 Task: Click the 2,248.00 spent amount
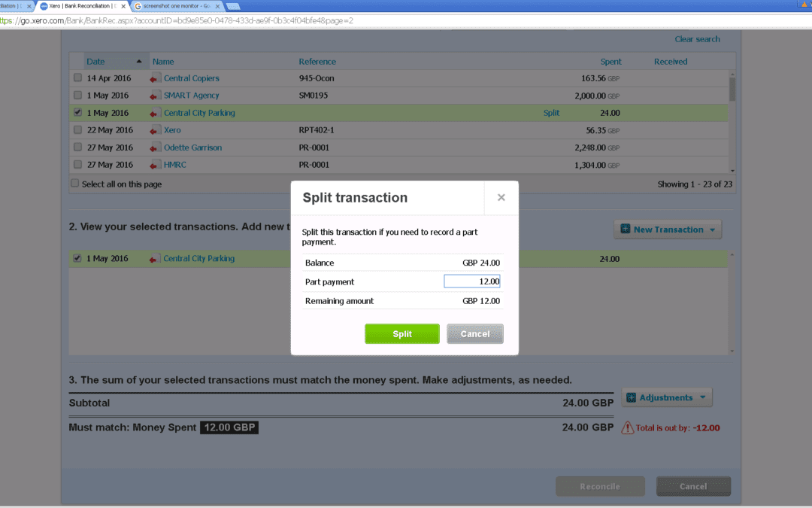pos(590,148)
